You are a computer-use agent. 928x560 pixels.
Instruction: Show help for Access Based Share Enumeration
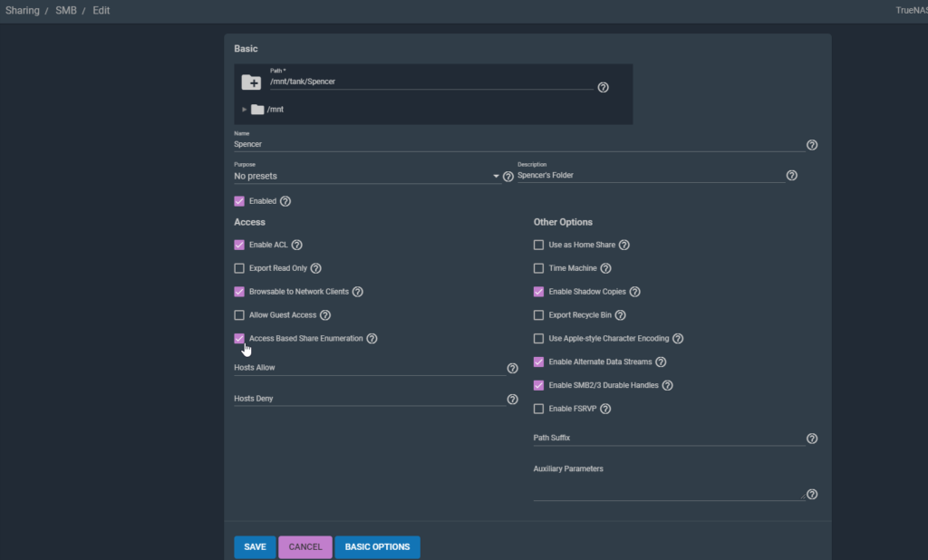coord(372,339)
